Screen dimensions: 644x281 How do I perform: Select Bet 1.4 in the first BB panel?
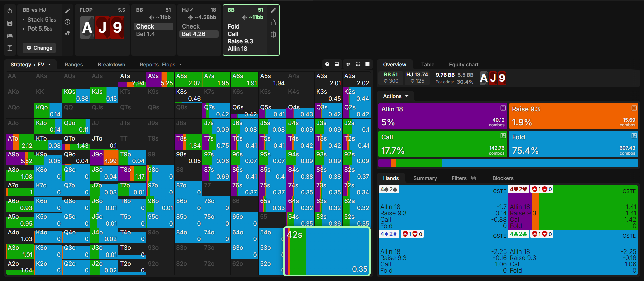tap(153, 34)
